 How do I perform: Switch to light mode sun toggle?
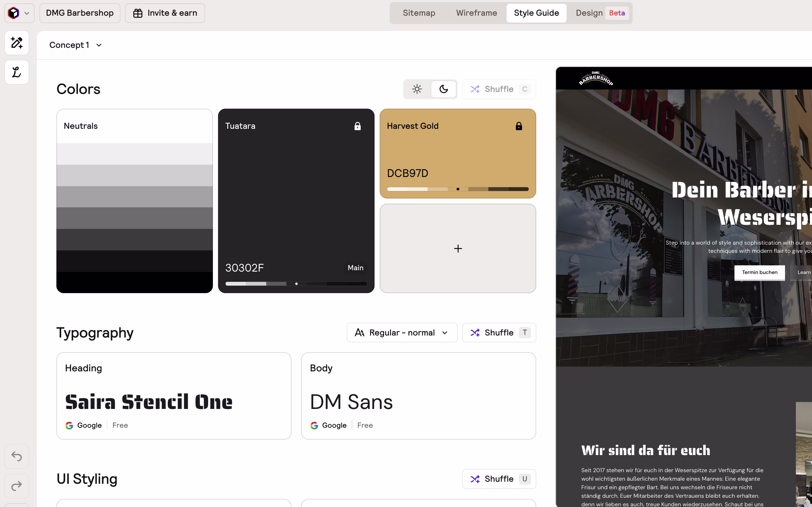417,89
